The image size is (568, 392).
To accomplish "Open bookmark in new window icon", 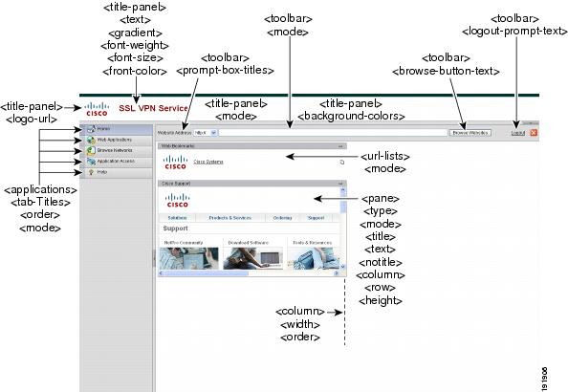I will pos(341,163).
